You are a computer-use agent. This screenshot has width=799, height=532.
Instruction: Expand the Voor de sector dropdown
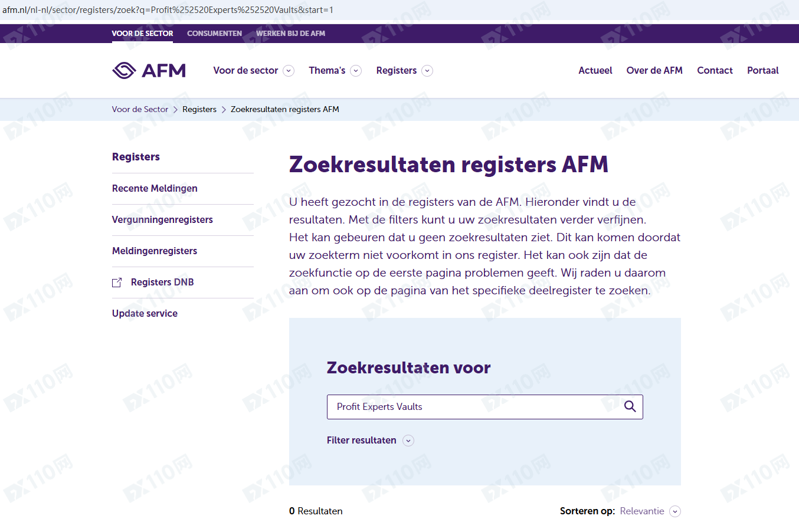[x=289, y=71]
